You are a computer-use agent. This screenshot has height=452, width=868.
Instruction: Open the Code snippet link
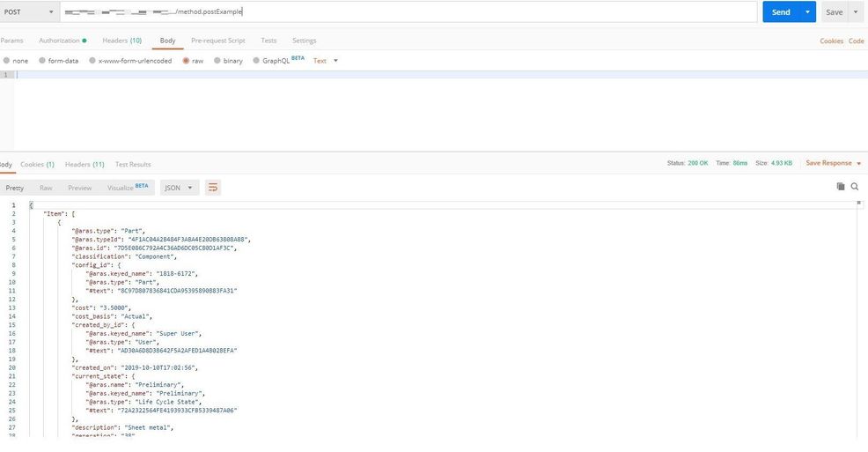tap(856, 41)
